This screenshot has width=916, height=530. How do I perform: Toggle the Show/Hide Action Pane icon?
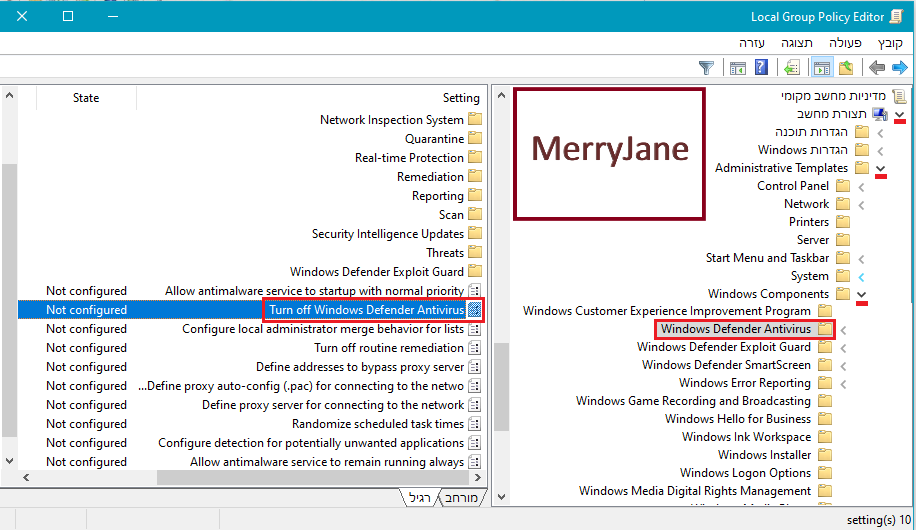click(x=738, y=68)
